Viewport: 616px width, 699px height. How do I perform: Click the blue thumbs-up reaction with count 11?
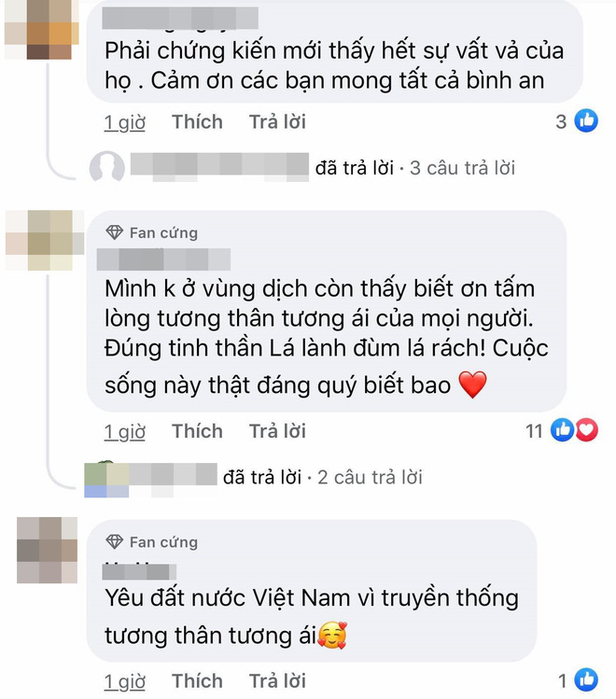tap(563, 430)
